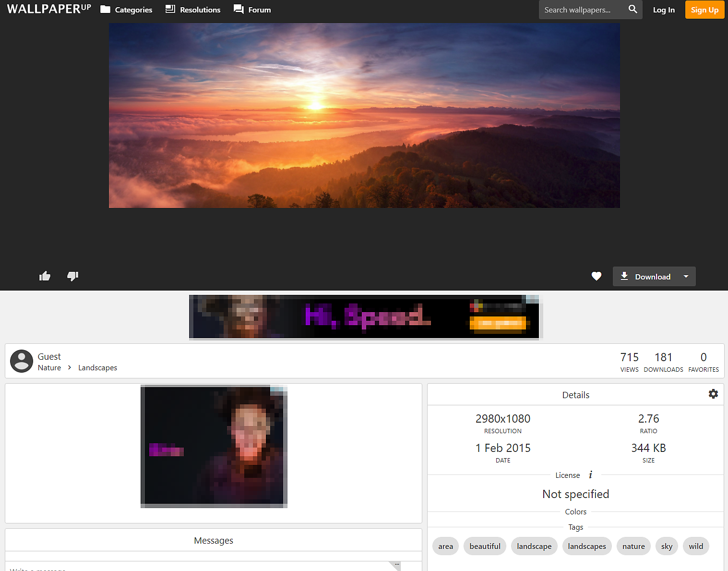Click the Guest user avatar icon
This screenshot has height=571, width=728.
point(22,361)
